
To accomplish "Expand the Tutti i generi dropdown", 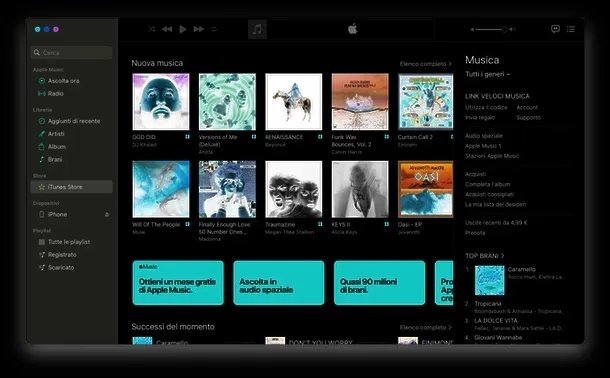I will [487, 74].
